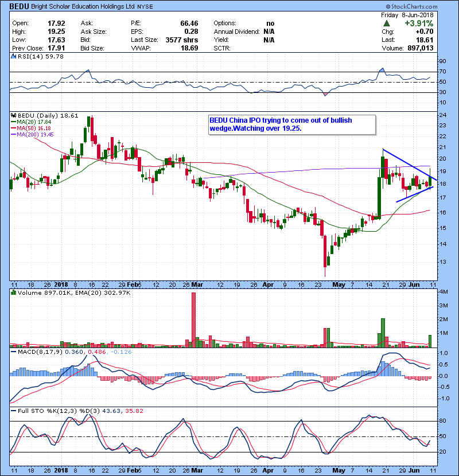Click the upper blue wedge trendline
This screenshot has width=459, height=476.
pos(410,165)
